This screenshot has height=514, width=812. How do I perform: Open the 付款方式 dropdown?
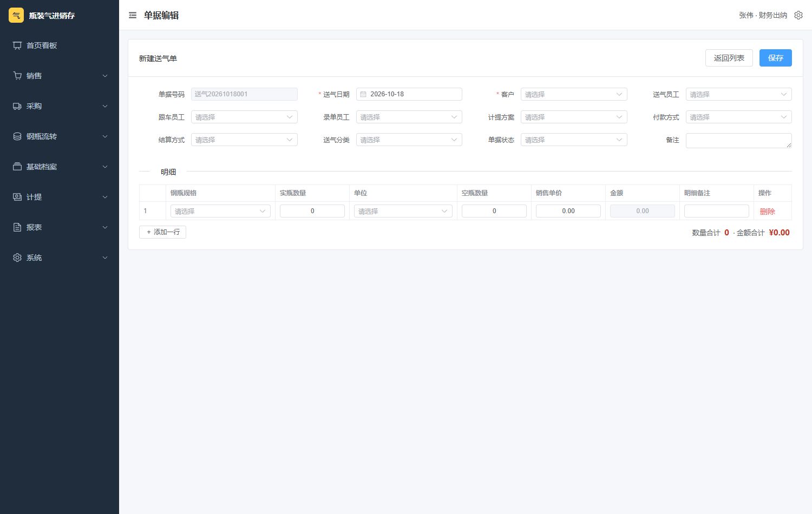[x=738, y=117]
